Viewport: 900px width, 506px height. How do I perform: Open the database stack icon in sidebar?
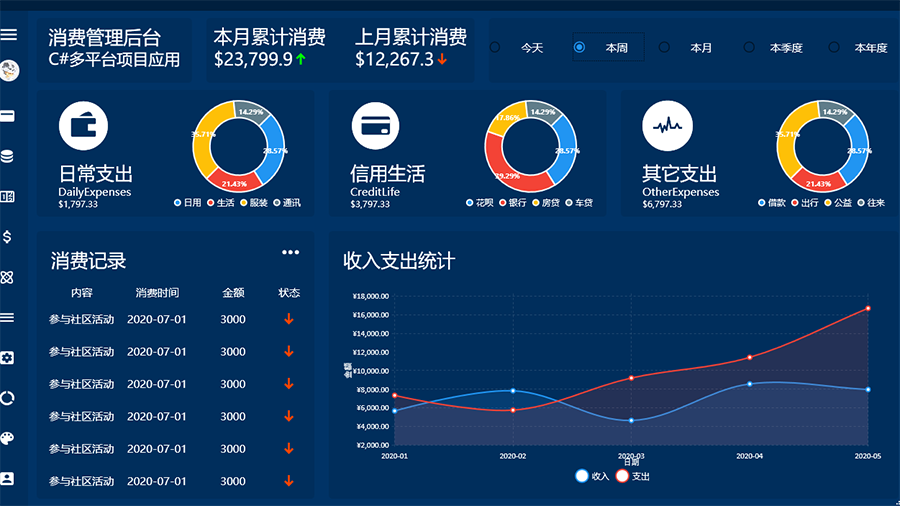(8, 156)
